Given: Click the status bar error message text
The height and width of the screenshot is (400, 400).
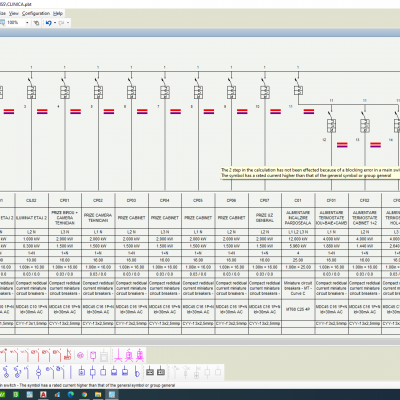Looking at the screenshot, I should pyautogui.click(x=87, y=385).
